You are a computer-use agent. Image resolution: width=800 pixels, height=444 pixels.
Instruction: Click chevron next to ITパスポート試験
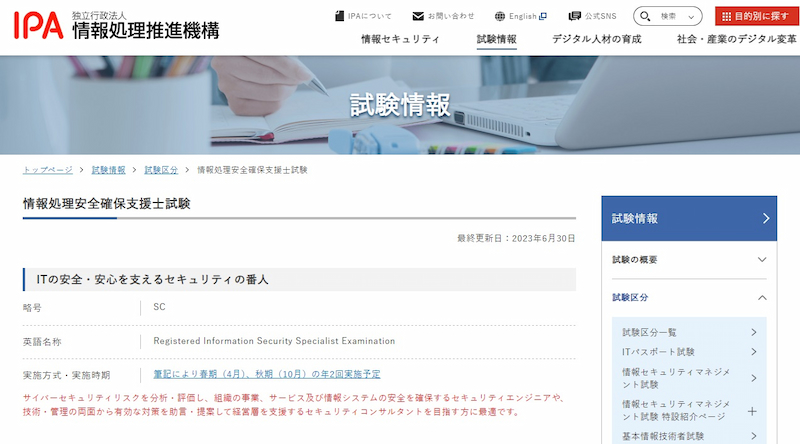754,352
